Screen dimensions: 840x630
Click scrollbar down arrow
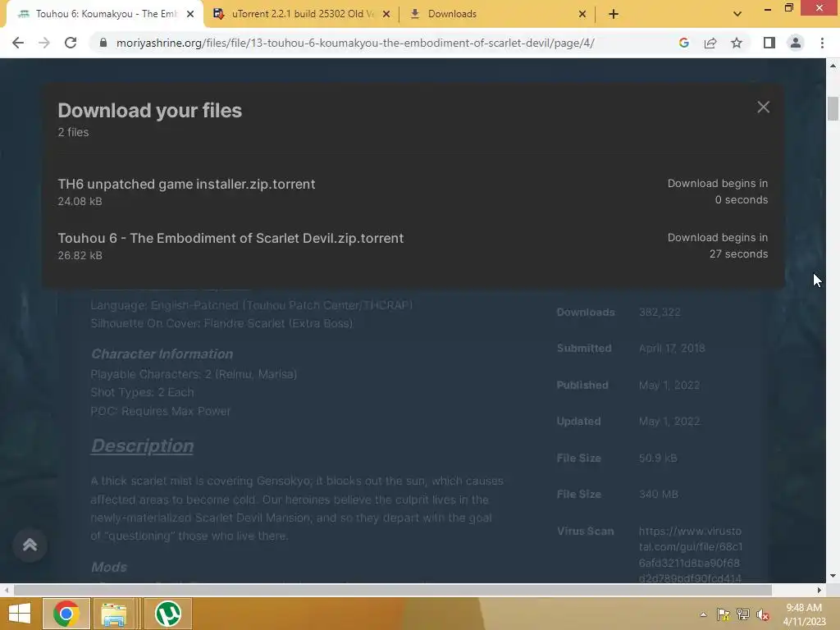[x=833, y=576]
